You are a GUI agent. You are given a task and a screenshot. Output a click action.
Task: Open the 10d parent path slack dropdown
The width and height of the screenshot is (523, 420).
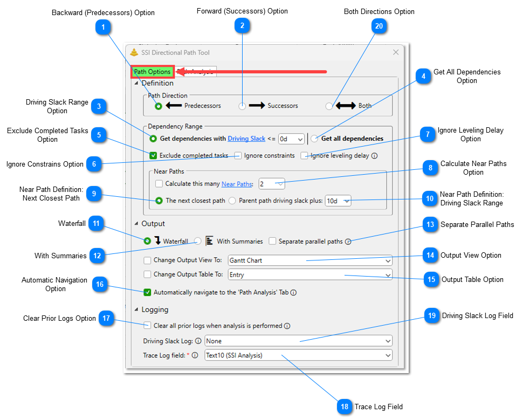[338, 201]
